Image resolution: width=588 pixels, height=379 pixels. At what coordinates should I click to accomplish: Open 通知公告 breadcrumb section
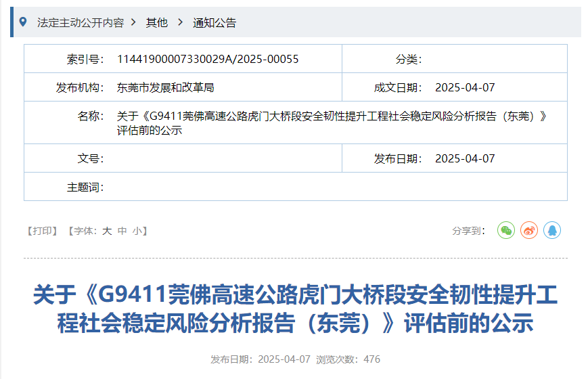point(214,22)
